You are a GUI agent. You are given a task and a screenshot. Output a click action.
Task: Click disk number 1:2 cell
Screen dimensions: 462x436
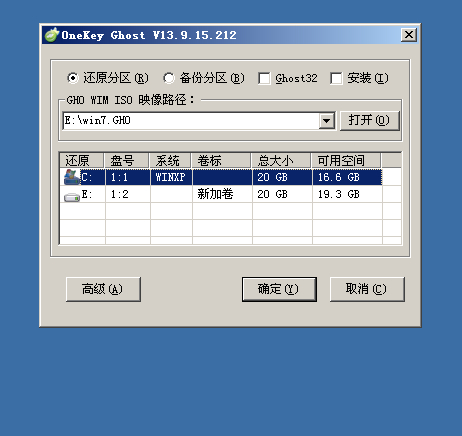[x=128, y=194]
